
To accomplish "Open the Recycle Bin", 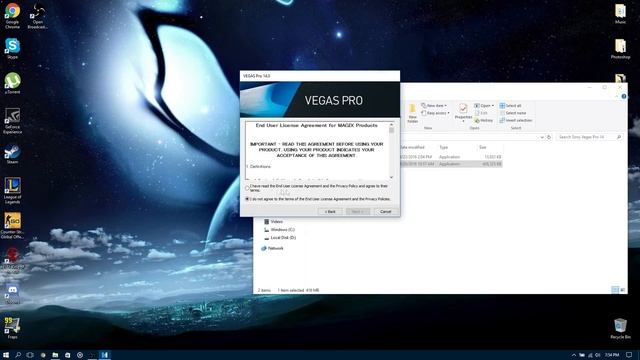I will click(x=620, y=329).
